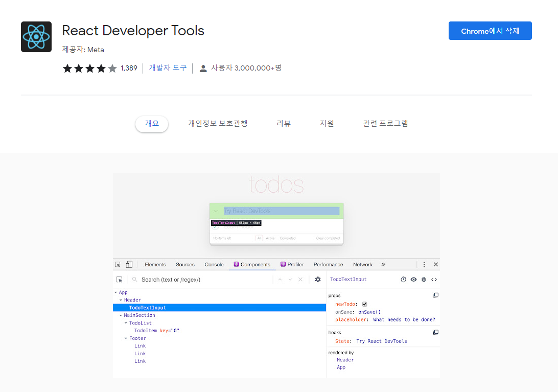Toggle the newTodo checkbox
This screenshot has height=392, width=558.
(x=365, y=304)
